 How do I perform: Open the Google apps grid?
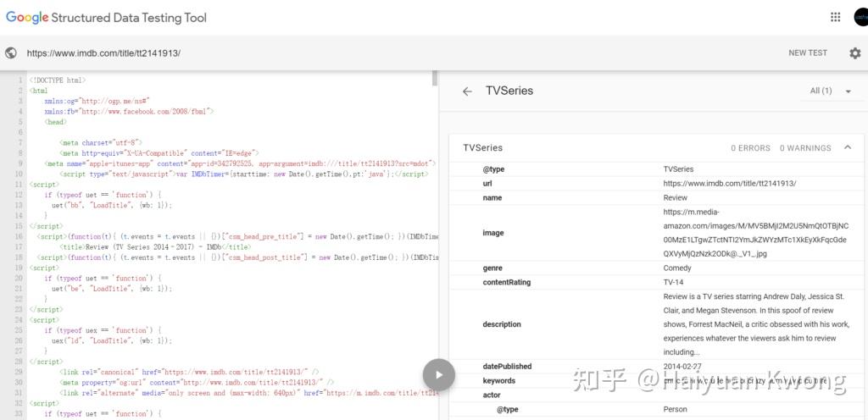pyautogui.click(x=835, y=17)
